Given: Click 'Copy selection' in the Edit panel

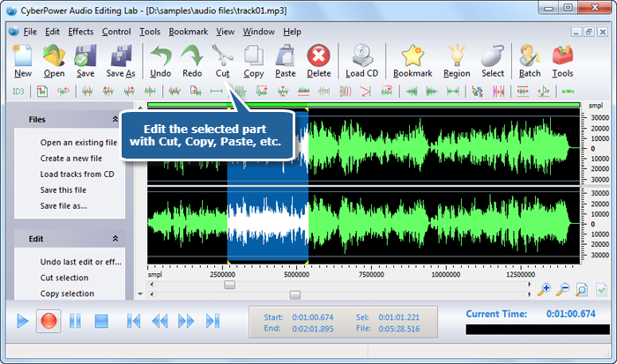Looking at the screenshot, I should (67, 293).
